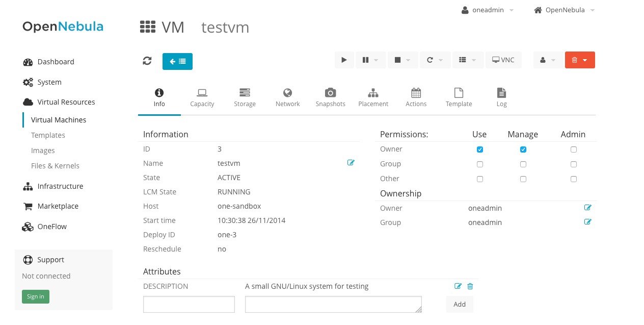Toggle Owner Use permission checkbox

pos(479,149)
